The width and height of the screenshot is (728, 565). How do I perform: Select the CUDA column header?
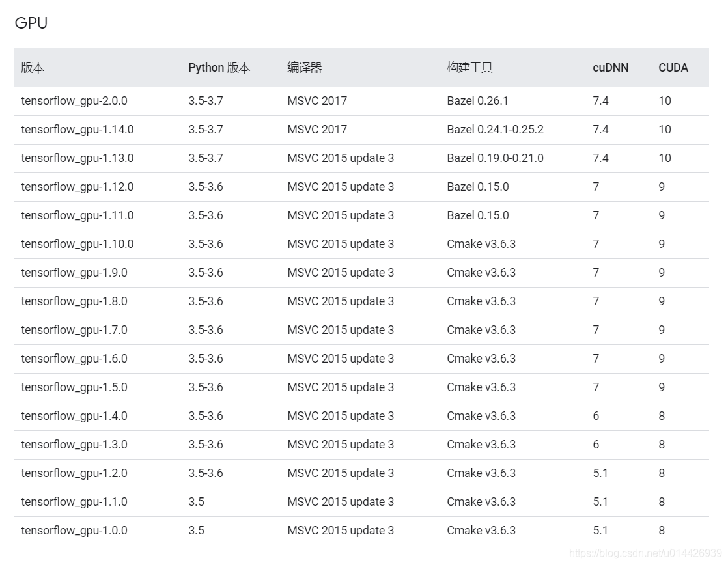point(673,68)
